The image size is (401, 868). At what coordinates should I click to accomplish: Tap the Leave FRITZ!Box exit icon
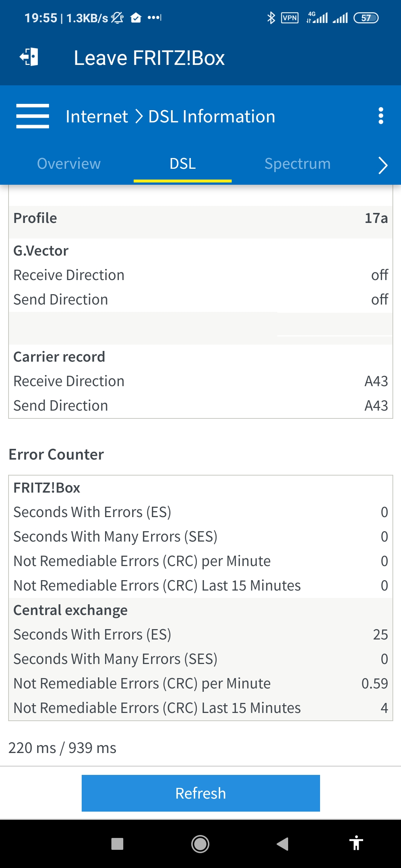point(29,57)
